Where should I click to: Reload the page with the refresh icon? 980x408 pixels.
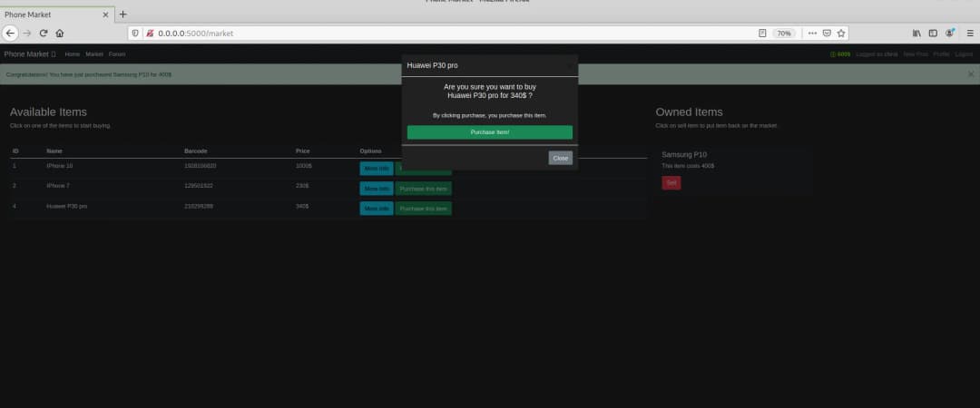[x=44, y=34]
